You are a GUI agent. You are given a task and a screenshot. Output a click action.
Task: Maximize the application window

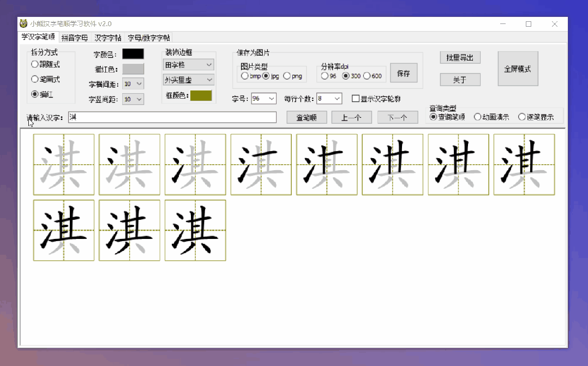pyautogui.click(x=529, y=23)
